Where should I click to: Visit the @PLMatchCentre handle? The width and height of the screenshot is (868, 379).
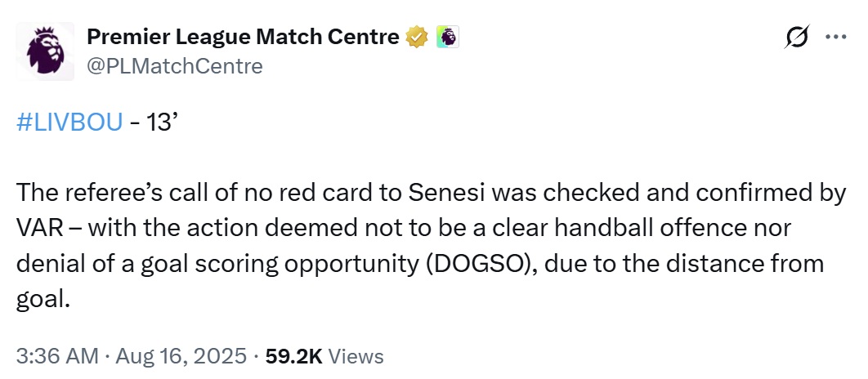click(x=175, y=66)
